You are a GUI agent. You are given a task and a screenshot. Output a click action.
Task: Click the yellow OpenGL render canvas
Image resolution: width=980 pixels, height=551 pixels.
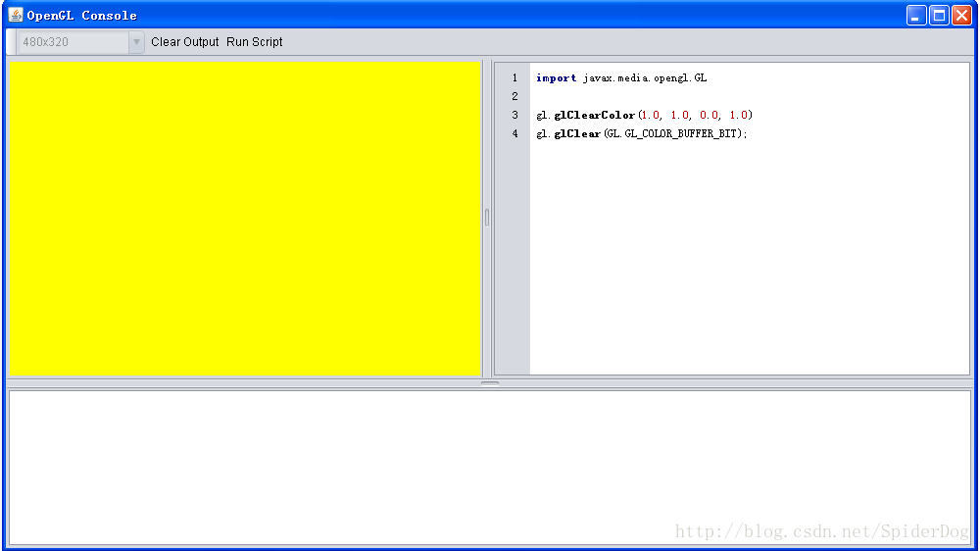tap(244, 219)
